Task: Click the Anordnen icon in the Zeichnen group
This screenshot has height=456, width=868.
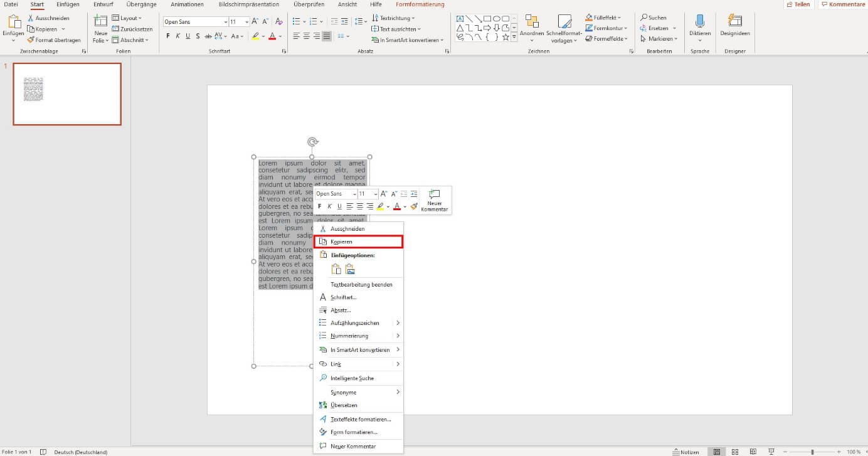Action: coord(532,21)
